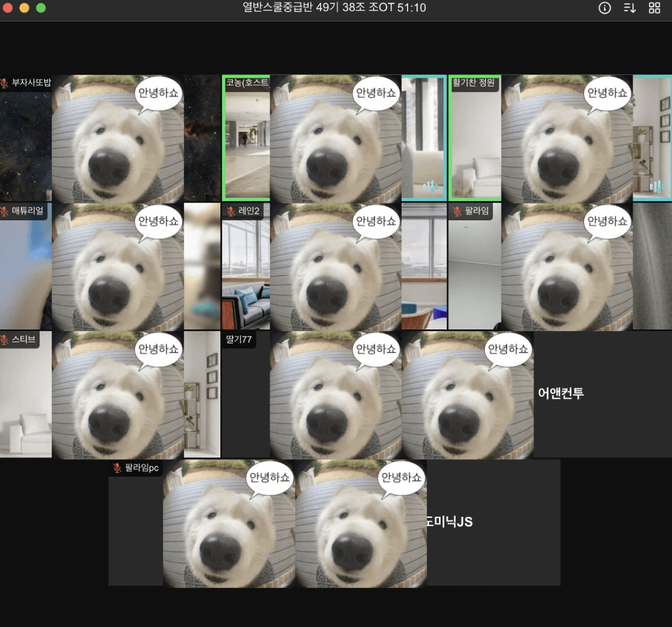Click the 딸기77 name label
The image size is (672, 627).
(239, 340)
